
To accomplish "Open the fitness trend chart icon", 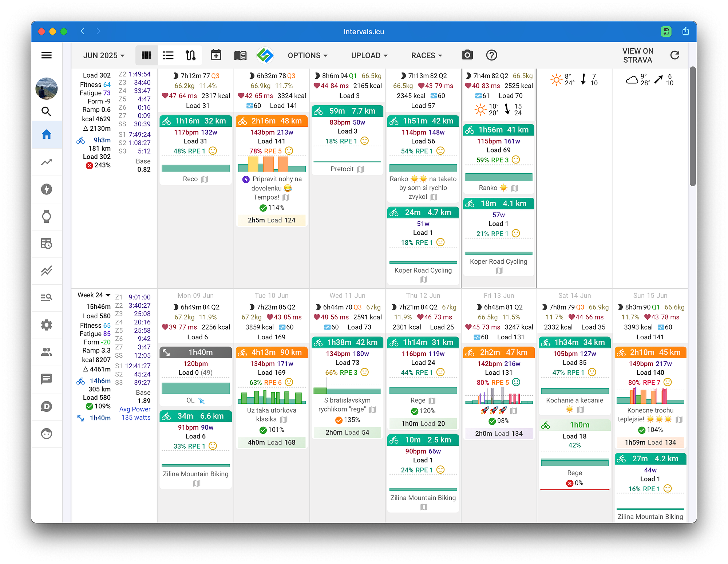I will pyautogui.click(x=47, y=162).
